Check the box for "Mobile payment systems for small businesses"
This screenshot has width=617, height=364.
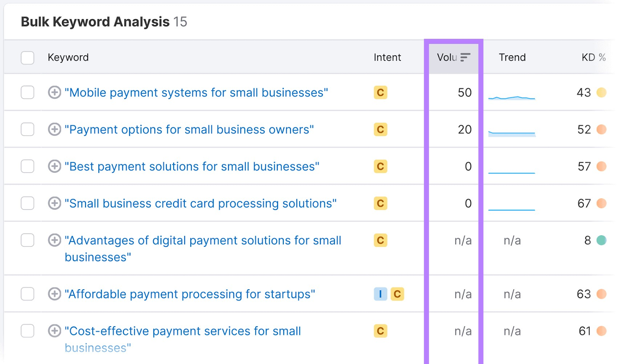coord(27,93)
